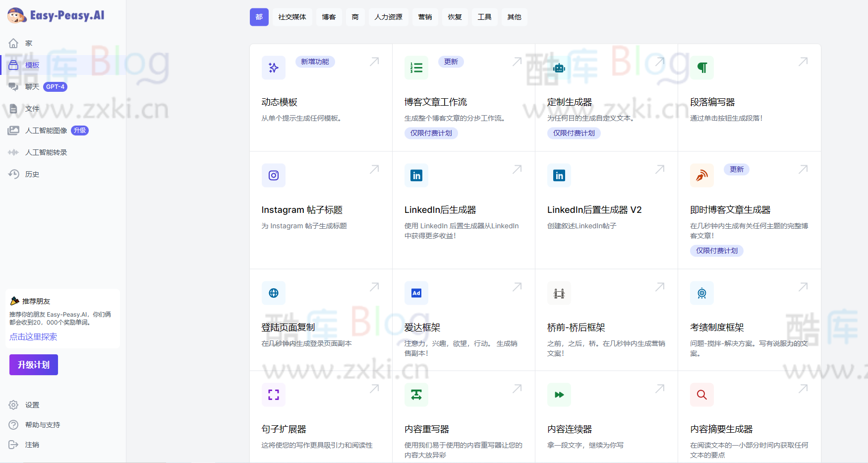868x463 pixels.
Task: Switch to the 社交媒体 category tab
Action: click(x=292, y=17)
